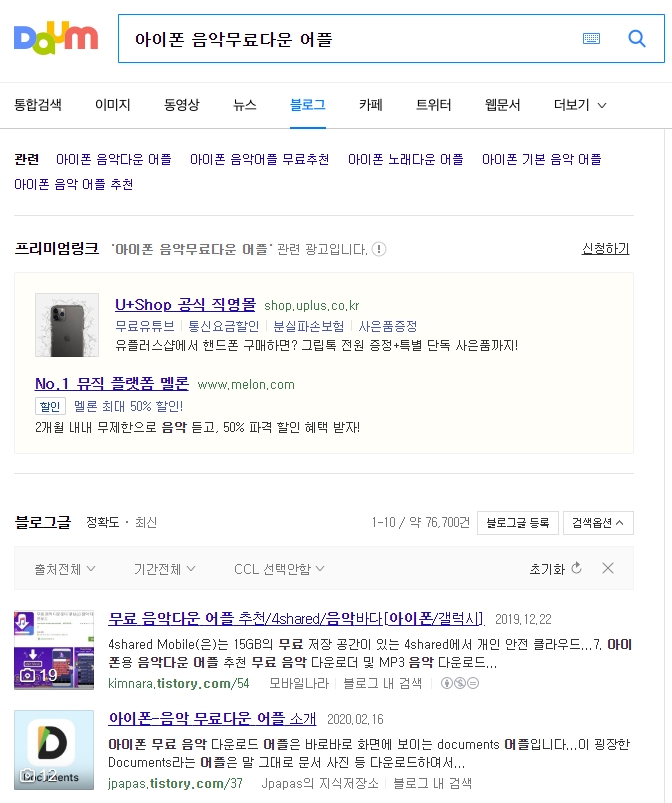Screen dimensions: 672x803
Task: Expand the 더보기 menu
Action: [x=580, y=105]
